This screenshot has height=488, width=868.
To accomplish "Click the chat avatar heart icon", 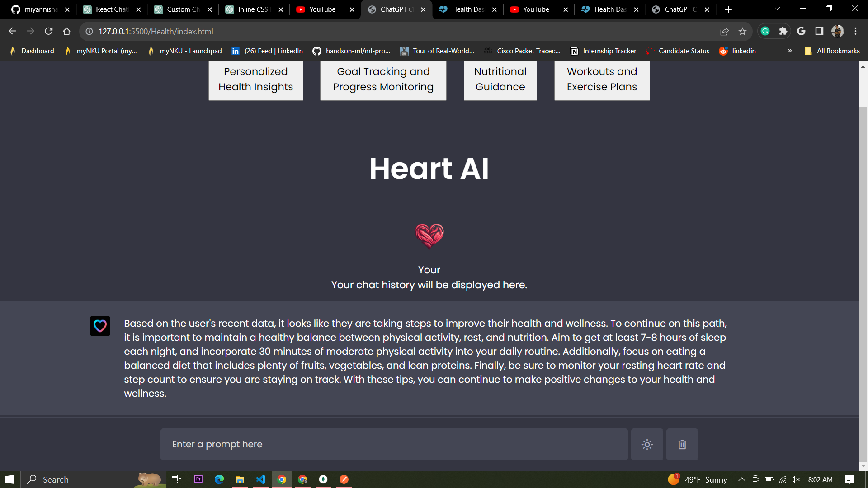I will pyautogui.click(x=100, y=326).
